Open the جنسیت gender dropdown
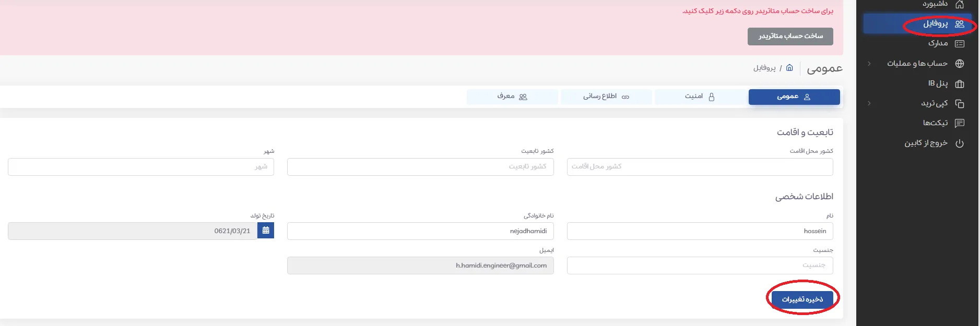 700,265
